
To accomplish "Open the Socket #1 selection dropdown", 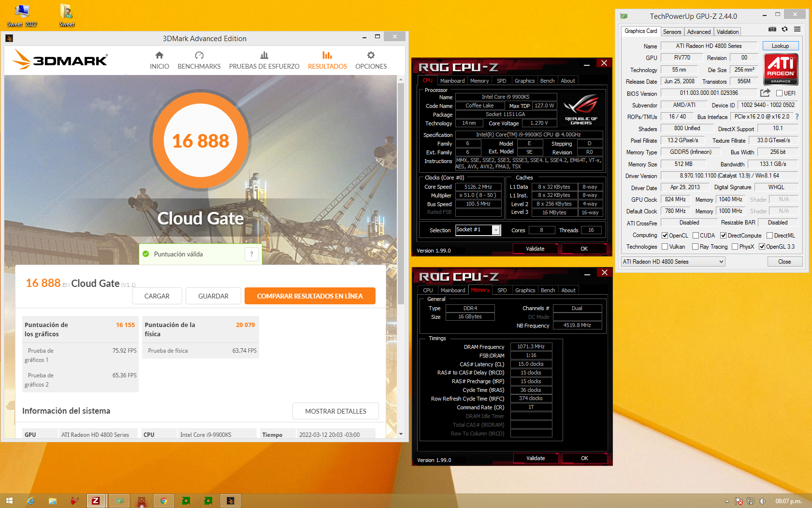I will 478,230.
